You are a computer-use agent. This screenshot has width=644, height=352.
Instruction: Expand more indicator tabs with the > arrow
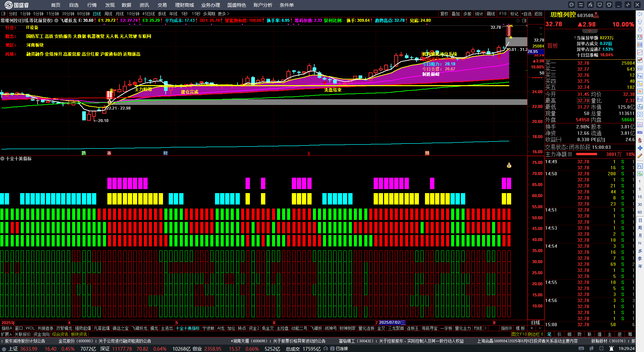[x=485, y=328]
